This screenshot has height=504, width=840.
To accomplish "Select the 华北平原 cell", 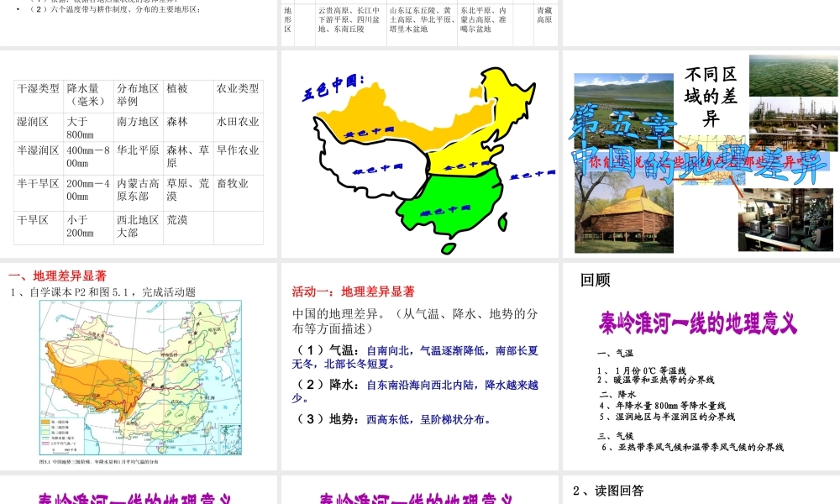I will [139, 158].
